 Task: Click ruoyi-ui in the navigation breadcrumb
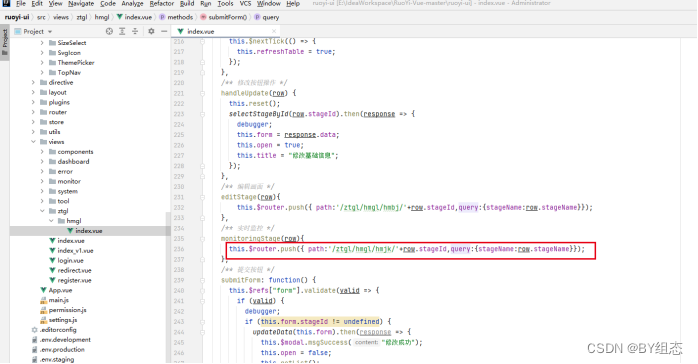17,17
